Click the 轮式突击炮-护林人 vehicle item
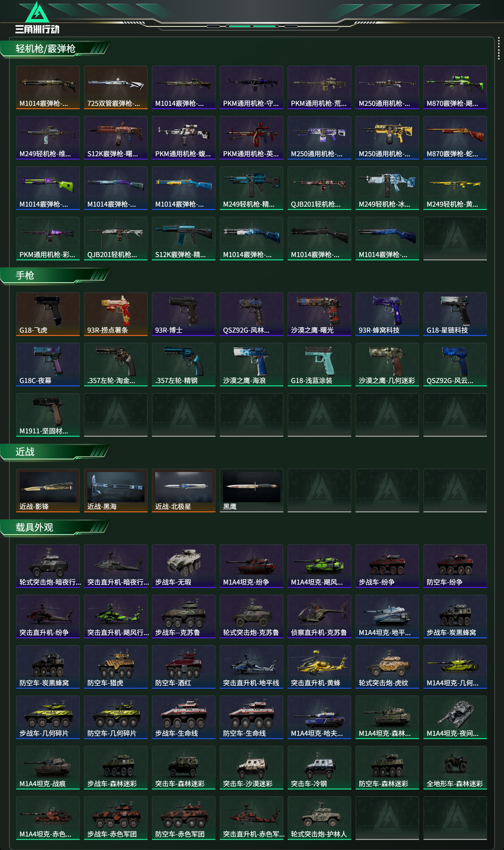Viewport: 504px width, 850px height. tap(319, 817)
